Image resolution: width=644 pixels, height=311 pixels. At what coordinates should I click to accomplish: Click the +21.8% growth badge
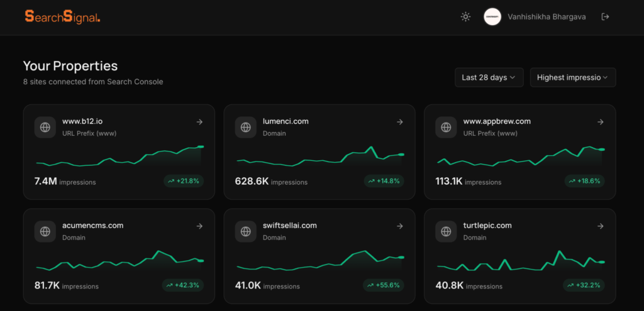pyautogui.click(x=183, y=181)
